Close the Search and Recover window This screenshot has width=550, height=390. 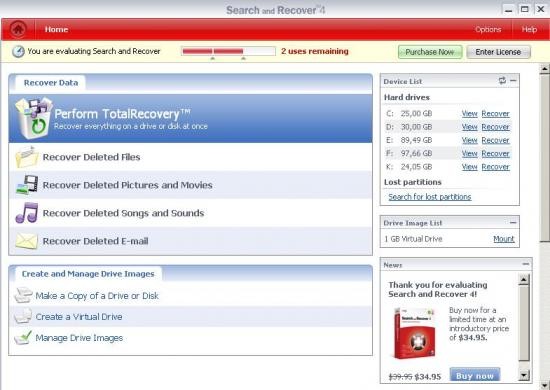(541, 9)
